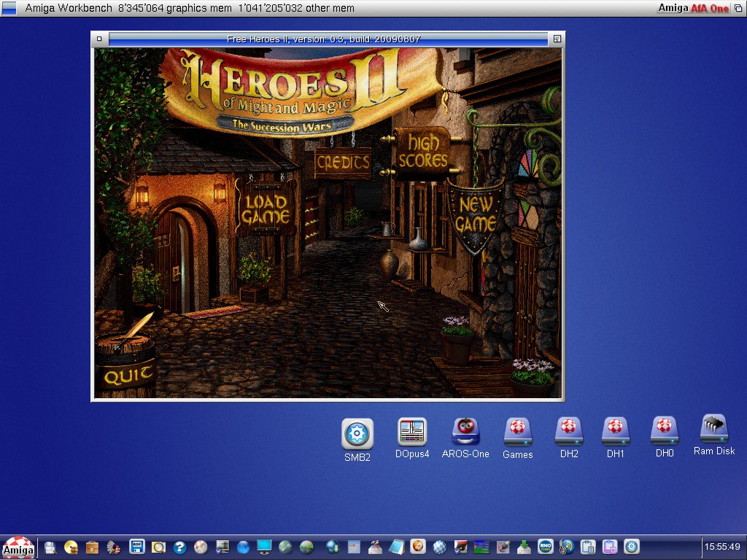
Task: Click the New Game shield sign
Action: [x=475, y=215]
